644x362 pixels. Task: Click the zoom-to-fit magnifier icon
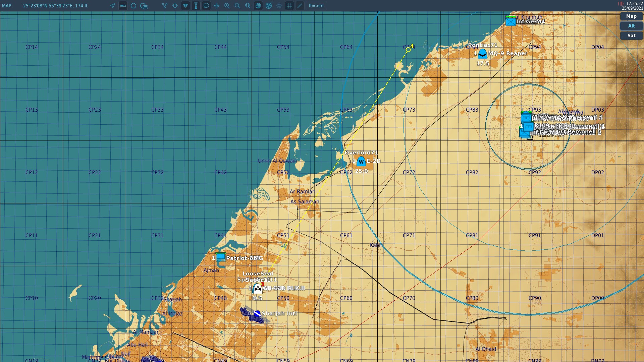(x=248, y=6)
